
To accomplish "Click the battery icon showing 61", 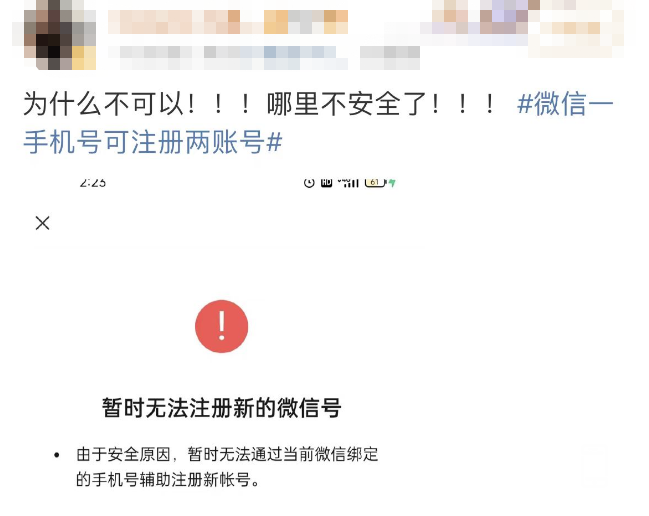I will coord(375,182).
